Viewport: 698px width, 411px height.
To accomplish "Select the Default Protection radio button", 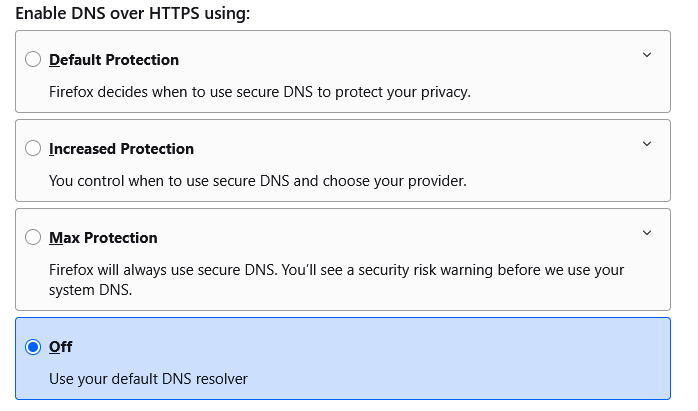I will [x=33, y=59].
